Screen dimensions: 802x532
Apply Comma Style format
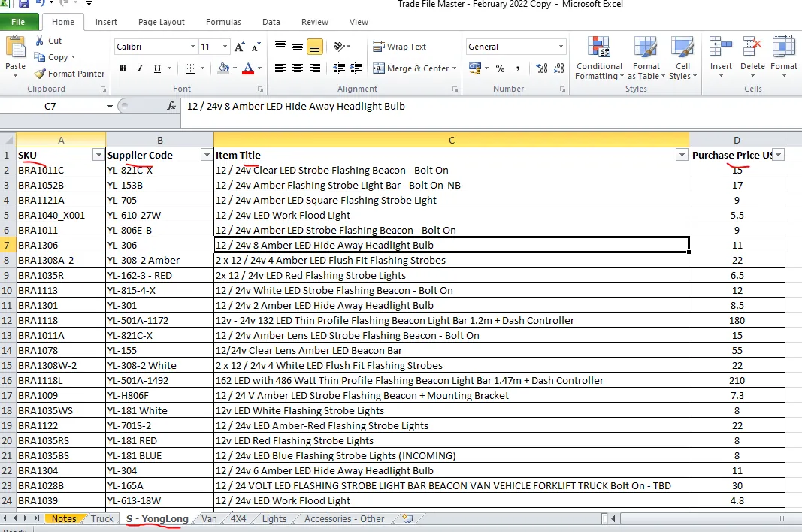pyautogui.click(x=518, y=68)
